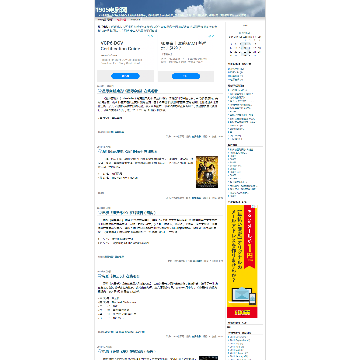The width and height of the screenshot is (360, 360).
Task: Click the AdChoices icon on the right ad
Action: (211, 36)
